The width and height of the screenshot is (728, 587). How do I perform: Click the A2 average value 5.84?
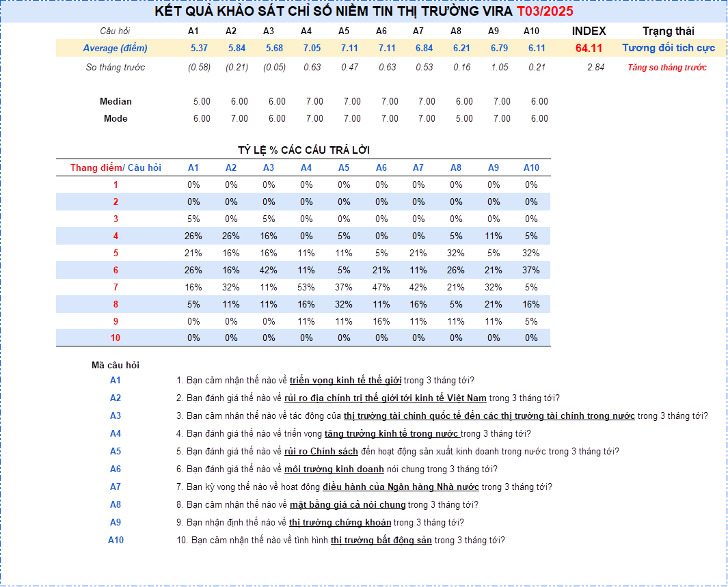pyautogui.click(x=237, y=49)
